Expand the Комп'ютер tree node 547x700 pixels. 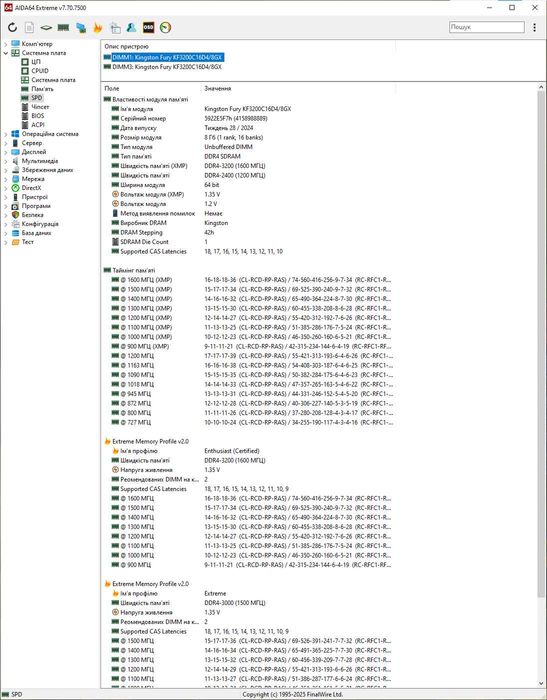point(6,44)
